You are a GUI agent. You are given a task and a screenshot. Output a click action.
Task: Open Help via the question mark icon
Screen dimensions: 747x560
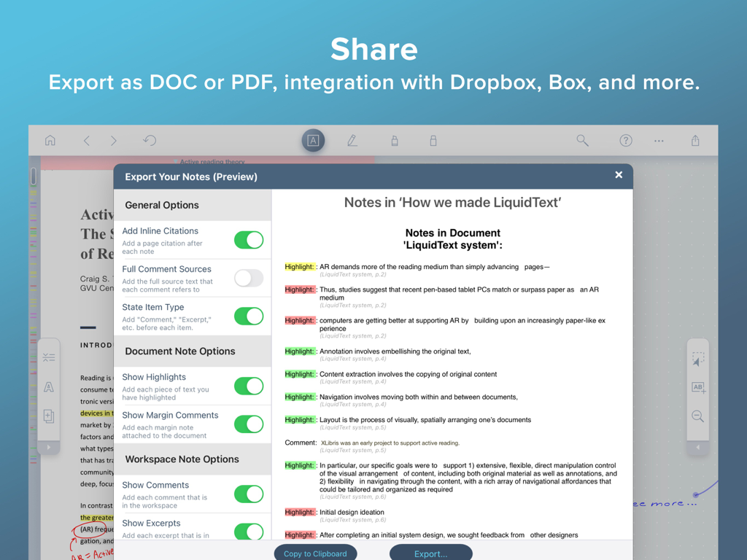pos(625,140)
